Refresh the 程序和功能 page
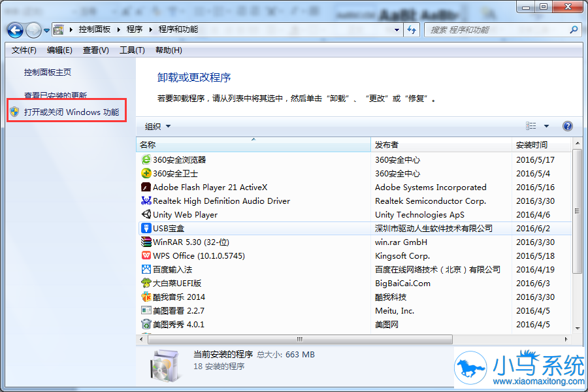Viewport: 588px width, 392px height. (412, 29)
